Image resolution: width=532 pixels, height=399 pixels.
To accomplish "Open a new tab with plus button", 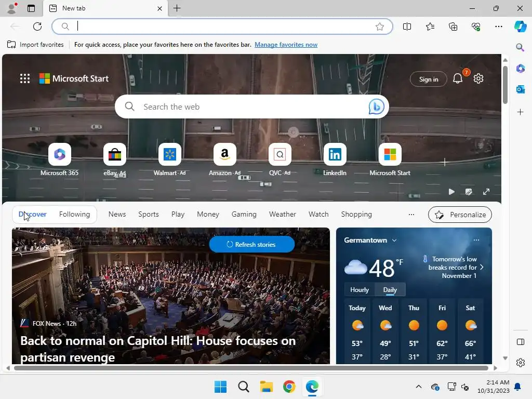I will point(177,8).
